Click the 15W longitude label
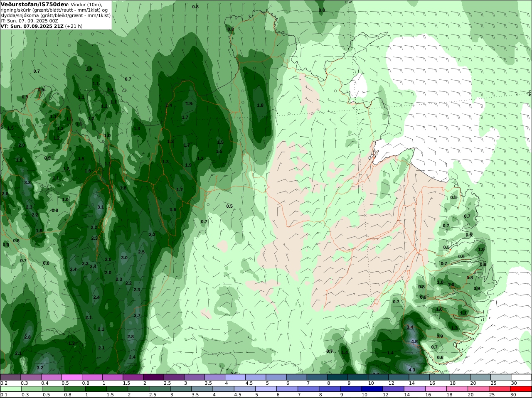The image size is (532, 398). 348,2
